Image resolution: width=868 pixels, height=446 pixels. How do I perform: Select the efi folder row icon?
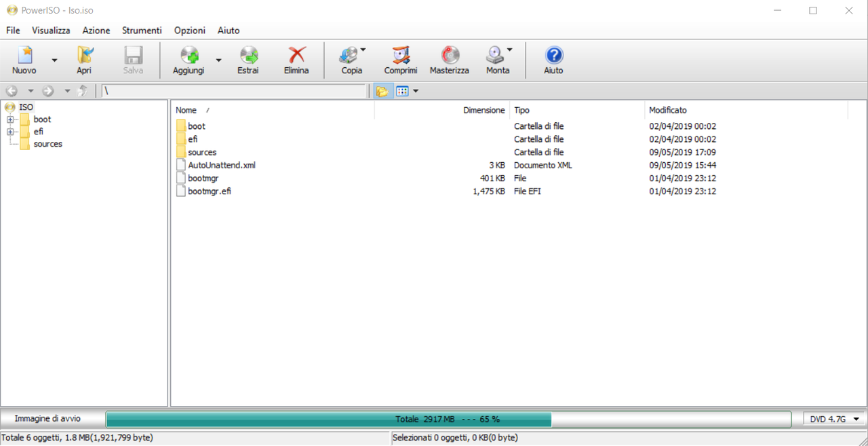tap(181, 139)
